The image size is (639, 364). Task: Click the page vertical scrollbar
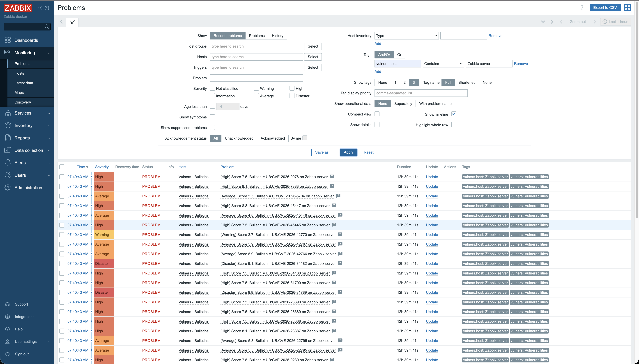click(x=637, y=110)
